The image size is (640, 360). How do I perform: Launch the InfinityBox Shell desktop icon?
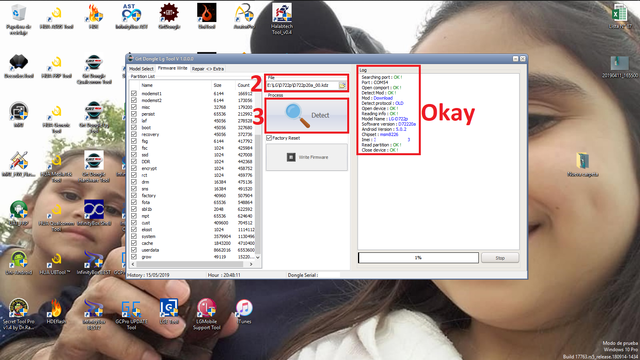click(x=94, y=213)
